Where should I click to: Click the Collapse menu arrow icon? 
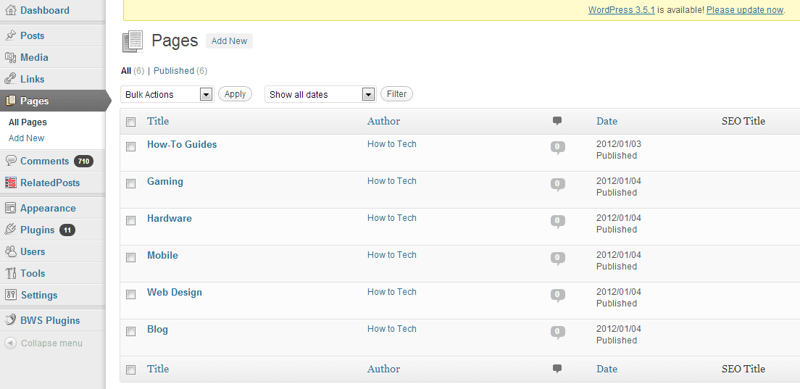pyautogui.click(x=10, y=343)
